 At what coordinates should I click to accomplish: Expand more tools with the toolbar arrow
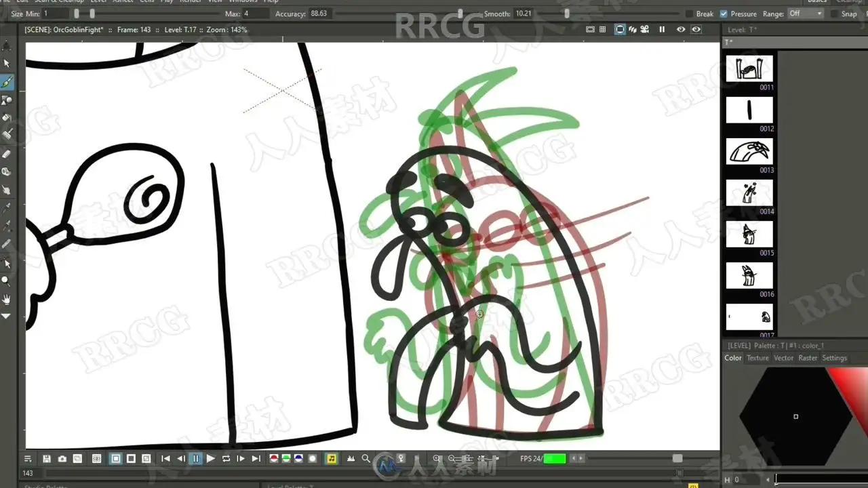coord(7,316)
